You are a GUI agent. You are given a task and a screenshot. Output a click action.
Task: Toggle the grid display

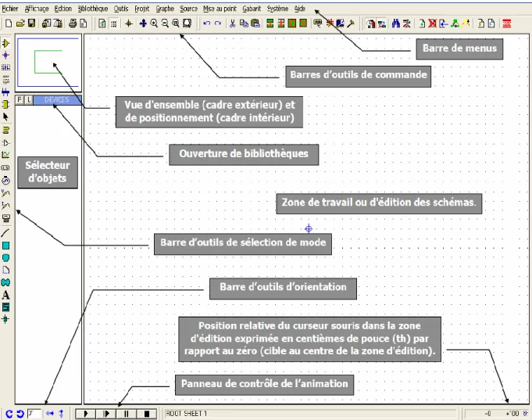click(x=113, y=23)
